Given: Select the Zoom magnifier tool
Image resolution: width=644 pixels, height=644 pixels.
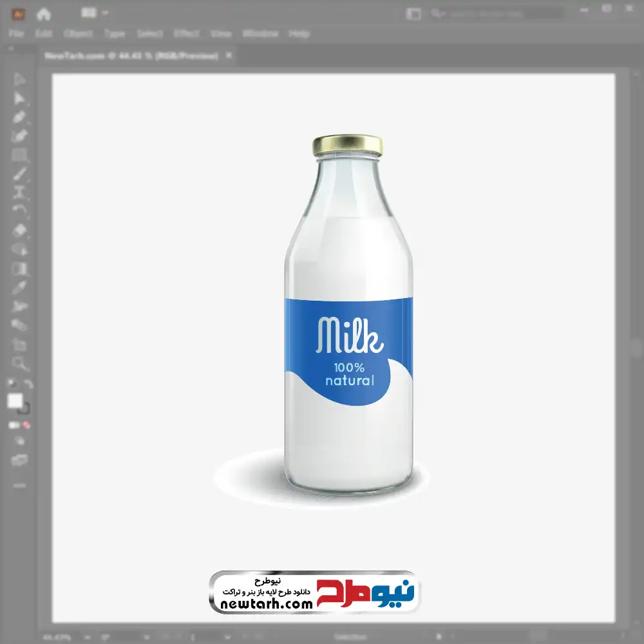Looking at the screenshot, I should pos(19,363).
